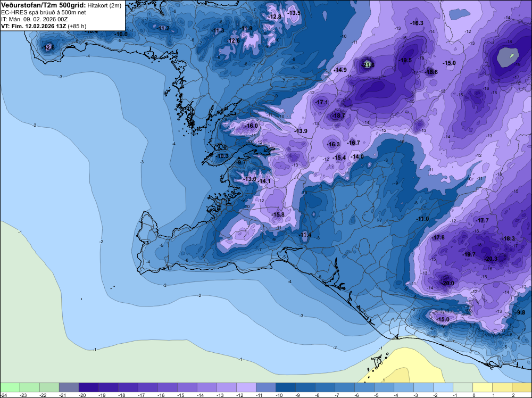The image size is (532, 398).
Task: Select the yellow legend swatch labeled 2
Action: coord(521,387)
